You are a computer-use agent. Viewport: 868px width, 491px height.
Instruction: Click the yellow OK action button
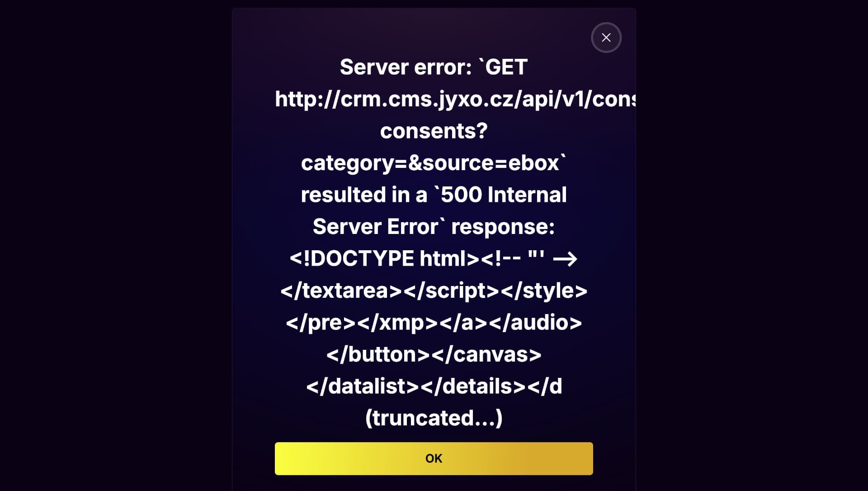pyautogui.click(x=434, y=458)
